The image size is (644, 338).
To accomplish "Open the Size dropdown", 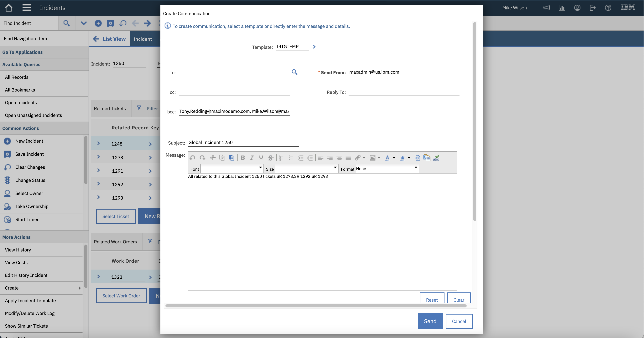I will 307,169.
